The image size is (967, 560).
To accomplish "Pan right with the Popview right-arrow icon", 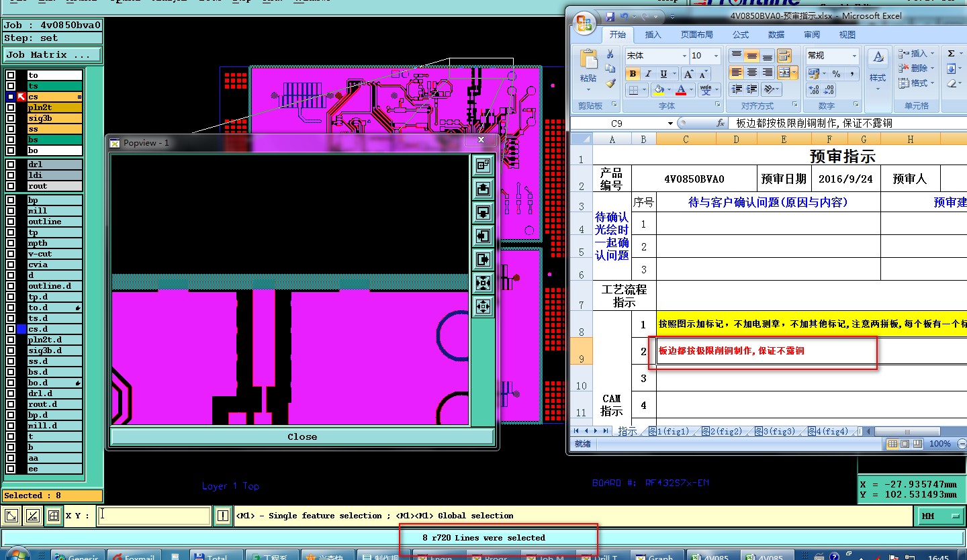I will point(483,259).
